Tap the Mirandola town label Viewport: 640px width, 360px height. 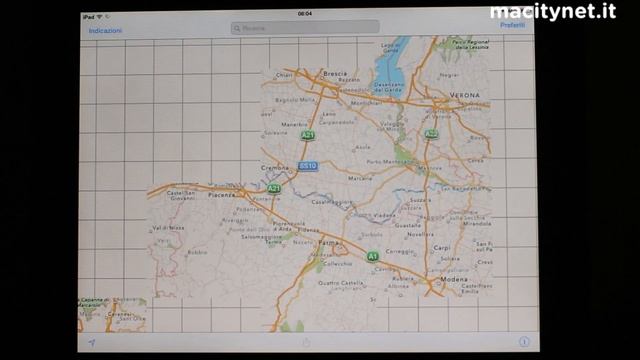click(477, 224)
